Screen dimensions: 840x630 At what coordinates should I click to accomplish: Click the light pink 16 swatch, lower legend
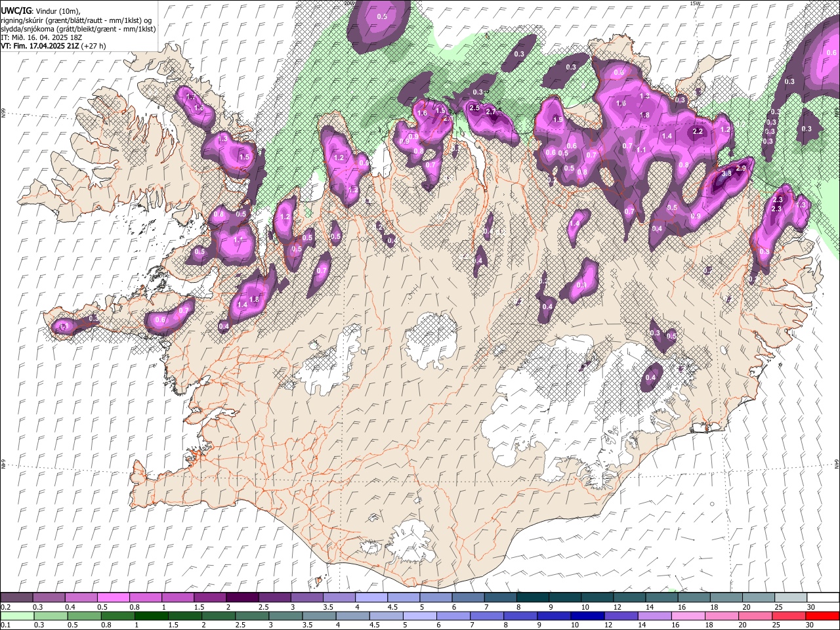point(688,616)
